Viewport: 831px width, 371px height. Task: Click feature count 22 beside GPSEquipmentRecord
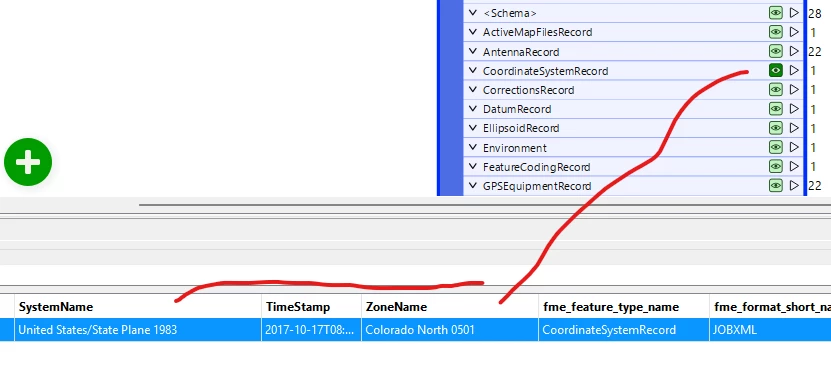[x=815, y=186]
